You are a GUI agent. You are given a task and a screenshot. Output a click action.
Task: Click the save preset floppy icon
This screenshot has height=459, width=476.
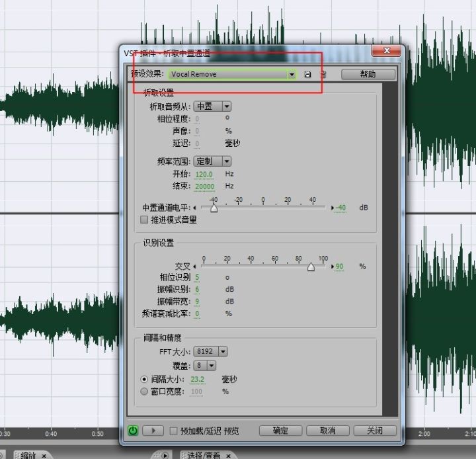click(x=307, y=75)
